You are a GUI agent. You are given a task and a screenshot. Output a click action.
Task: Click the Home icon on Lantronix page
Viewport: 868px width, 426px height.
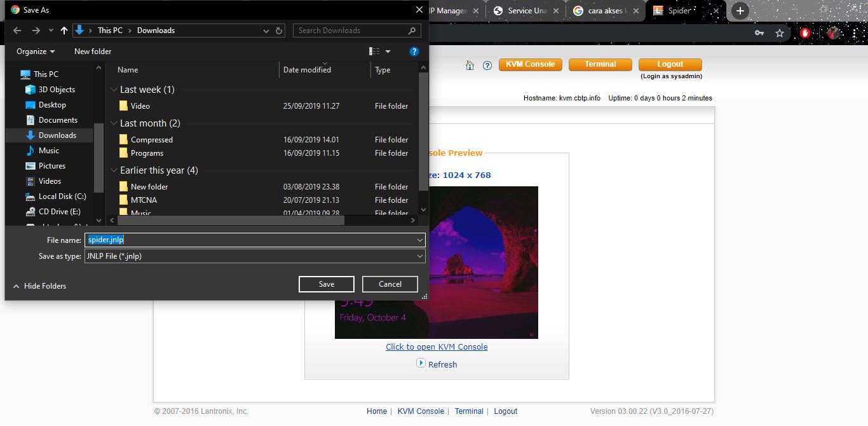click(x=470, y=65)
